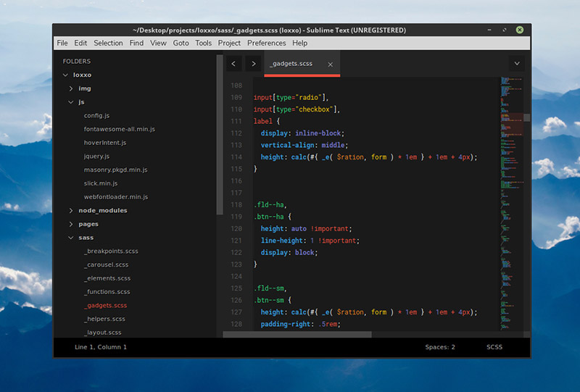Image resolution: width=580 pixels, height=392 pixels.
Task: Open config.js from the sidebar
Action: (96, 116)
